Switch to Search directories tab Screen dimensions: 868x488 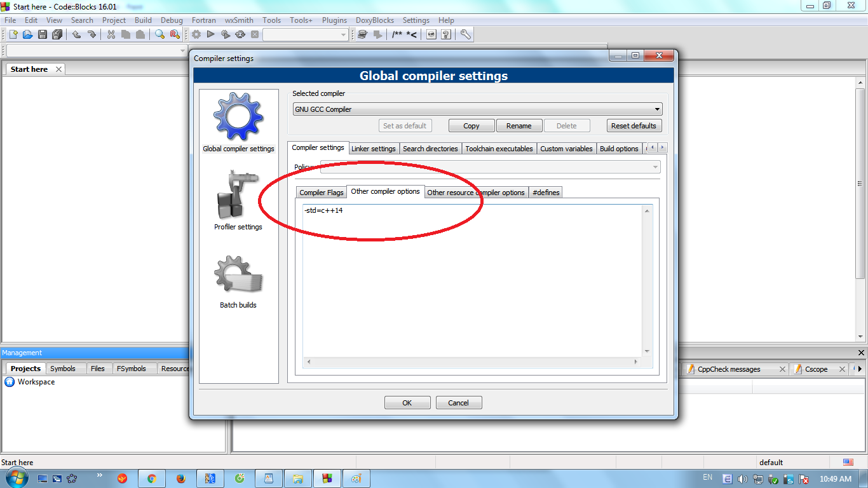(x=430, y=149)
